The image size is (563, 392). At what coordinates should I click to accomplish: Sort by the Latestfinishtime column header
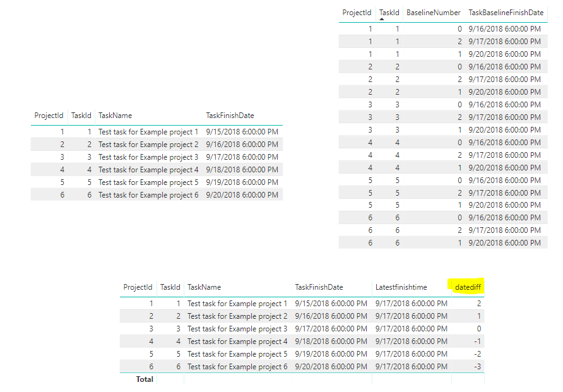click(x=401, y=287)
